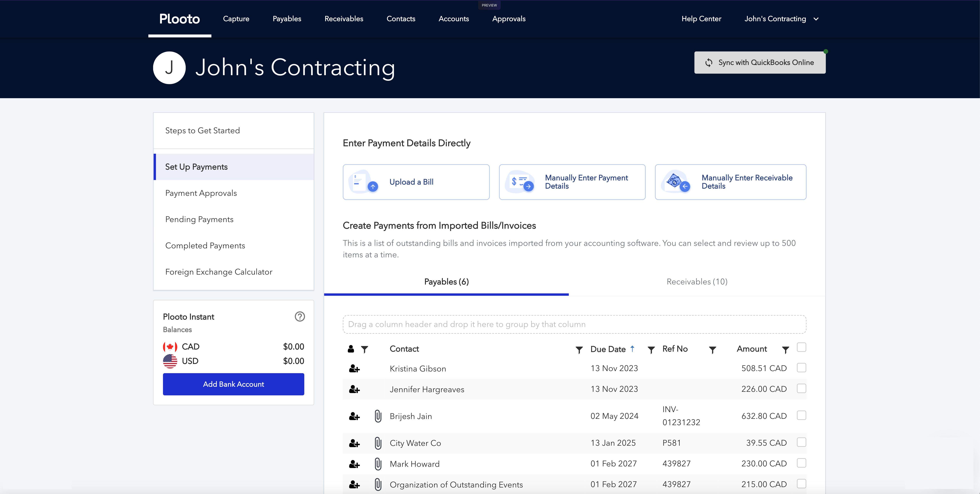980x494 pixels.
Task: Open the attachment paperclip for City Water Co
Action: (x=378, y=443)
